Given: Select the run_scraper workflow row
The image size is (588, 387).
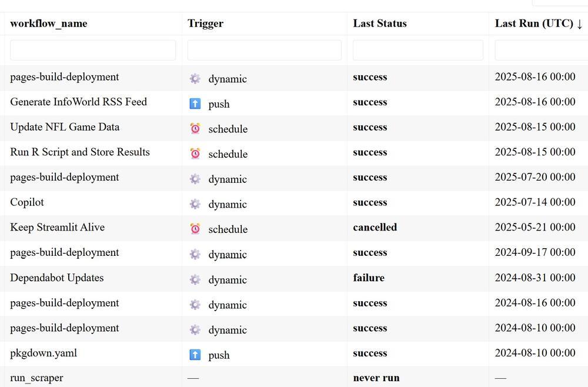Looking at the screenshot, I should (x=294, y=377).
